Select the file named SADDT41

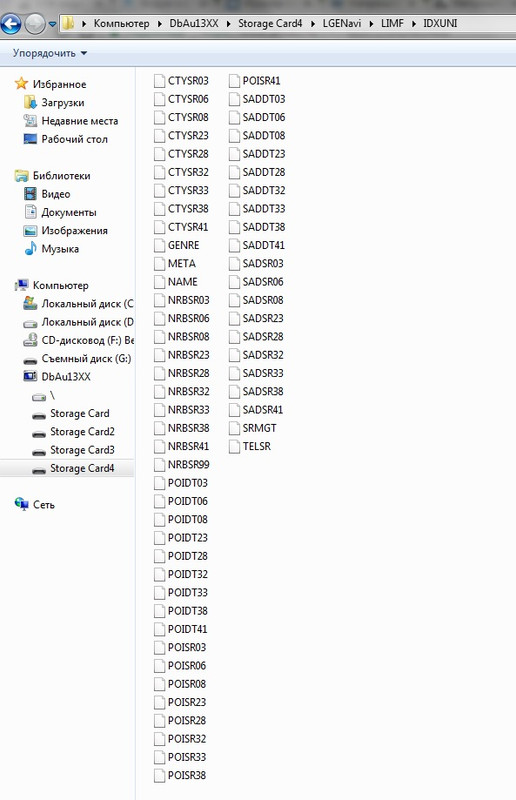(264, 245)
